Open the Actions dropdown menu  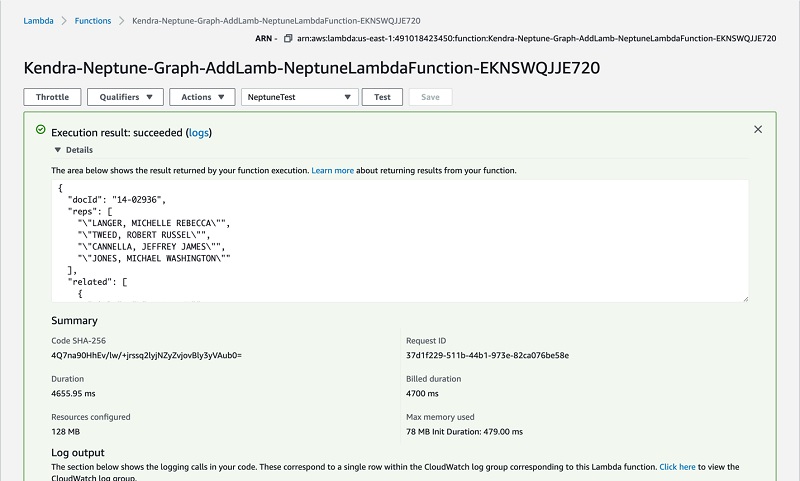[x=202, y=97]
